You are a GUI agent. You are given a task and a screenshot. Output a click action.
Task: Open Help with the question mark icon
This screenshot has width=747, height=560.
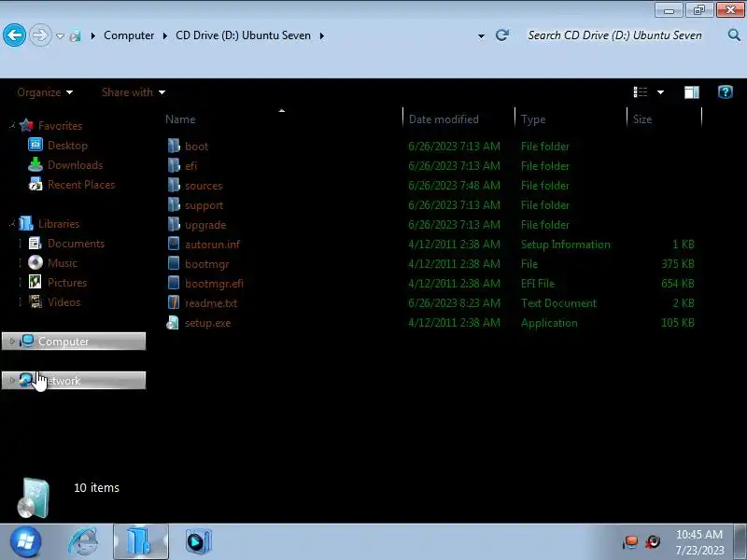[x=726, y=91]
